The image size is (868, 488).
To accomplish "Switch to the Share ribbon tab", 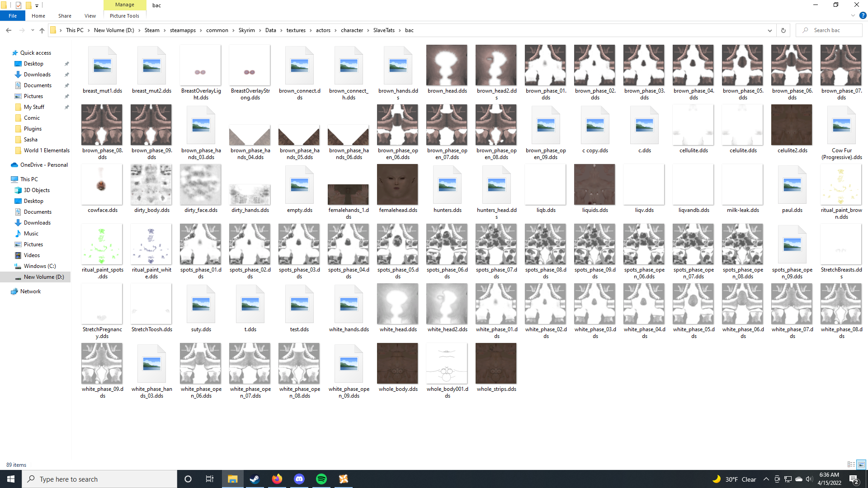I will click(65, 16).
